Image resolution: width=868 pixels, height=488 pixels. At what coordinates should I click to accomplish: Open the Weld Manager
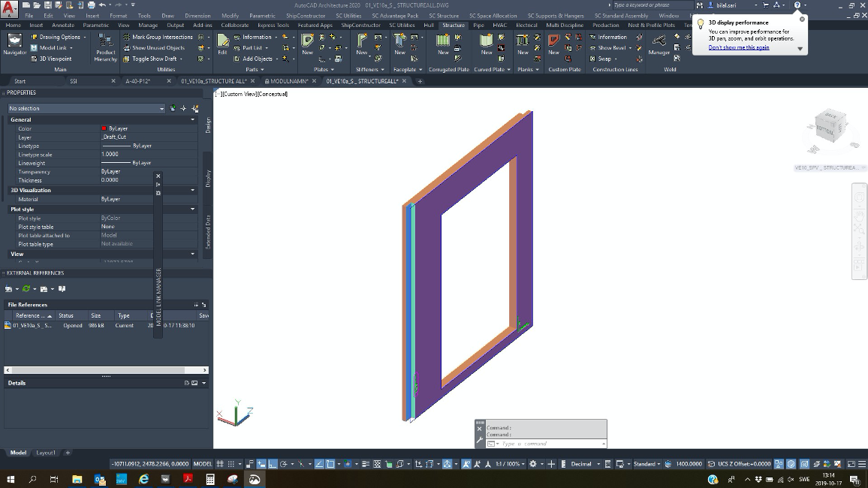point(659,44)
